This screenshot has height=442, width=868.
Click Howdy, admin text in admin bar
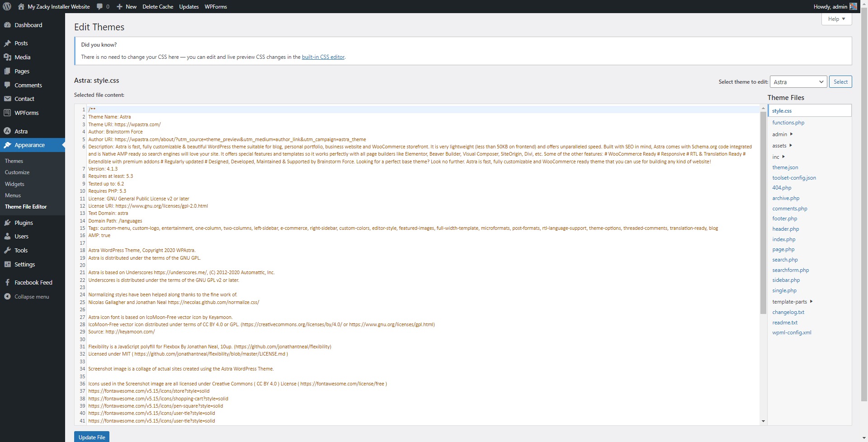click(830, 6)
